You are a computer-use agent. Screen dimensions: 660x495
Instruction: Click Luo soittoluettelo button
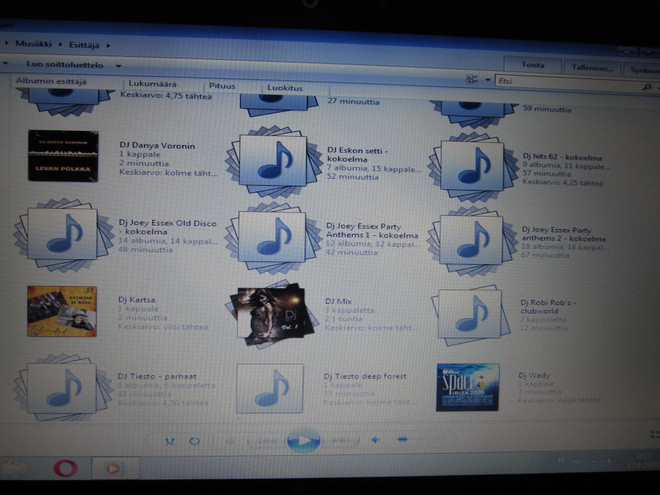(x=65, y=64)
